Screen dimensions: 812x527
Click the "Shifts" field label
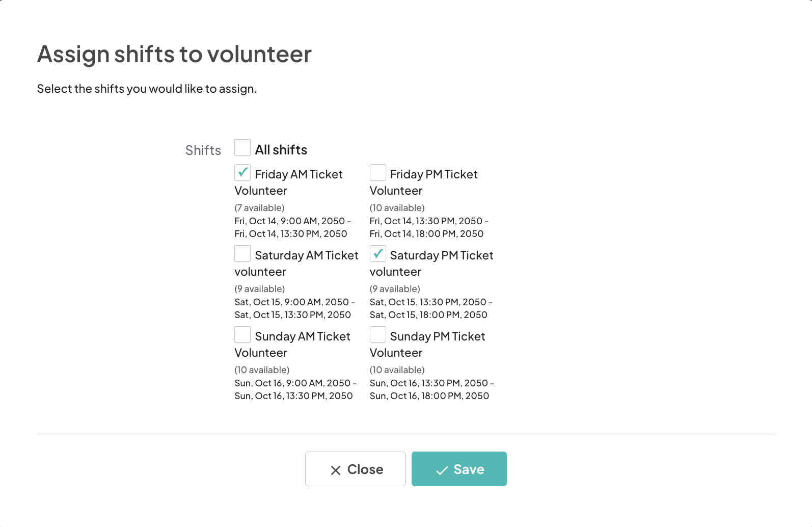[x=203, y=150]
